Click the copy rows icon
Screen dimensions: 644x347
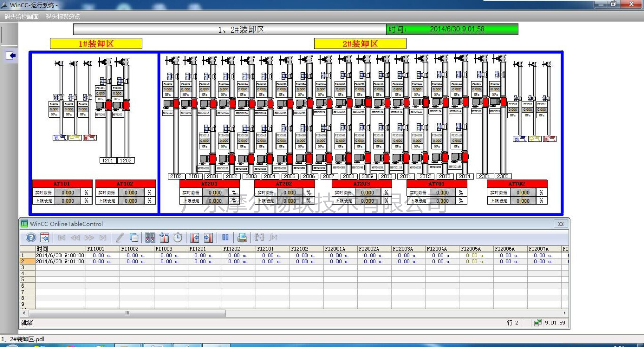pyautogui.click(x=134, y=237)
